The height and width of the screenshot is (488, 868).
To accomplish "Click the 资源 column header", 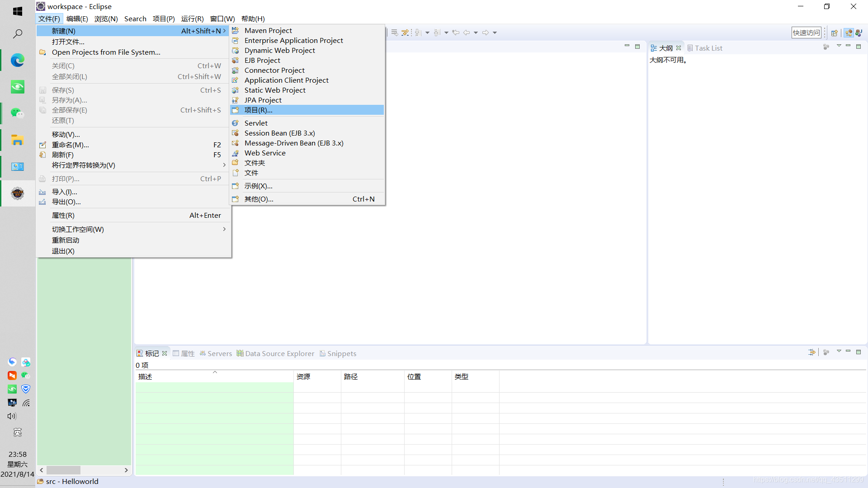I will pos(317,376).
